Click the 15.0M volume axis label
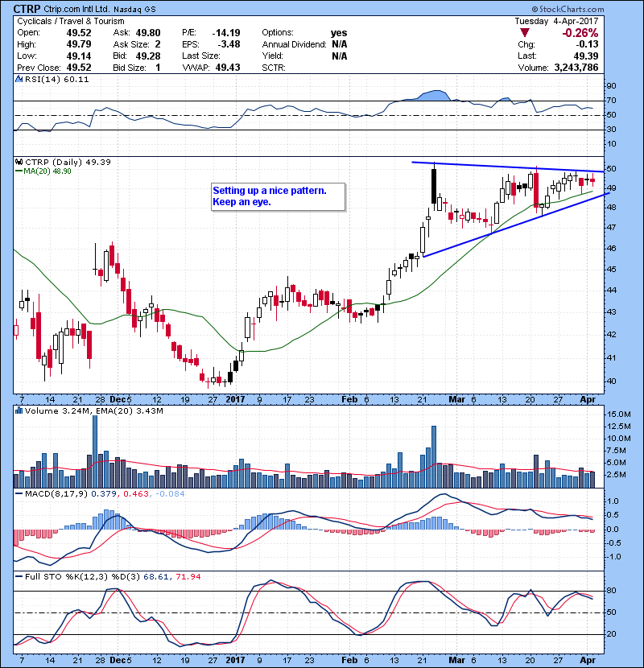Viewport: 644px width, 668px height. pyautogui.click(x=619, y=414)
